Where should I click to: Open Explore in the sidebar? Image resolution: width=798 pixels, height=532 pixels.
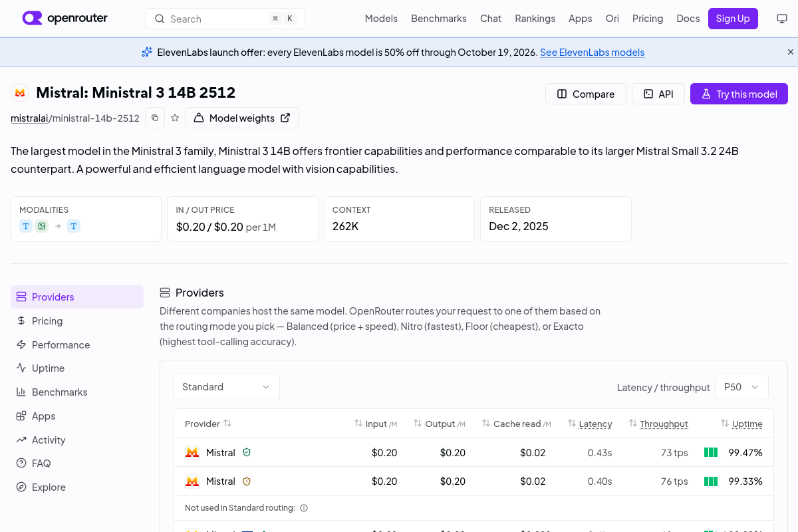(77, 487)
